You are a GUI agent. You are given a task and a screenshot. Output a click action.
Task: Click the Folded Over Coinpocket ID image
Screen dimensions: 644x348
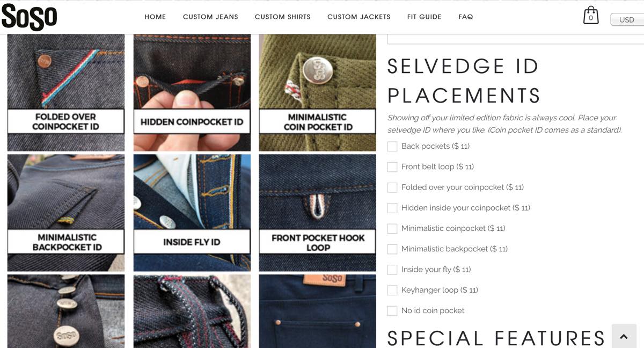click(x=65, y=92)
